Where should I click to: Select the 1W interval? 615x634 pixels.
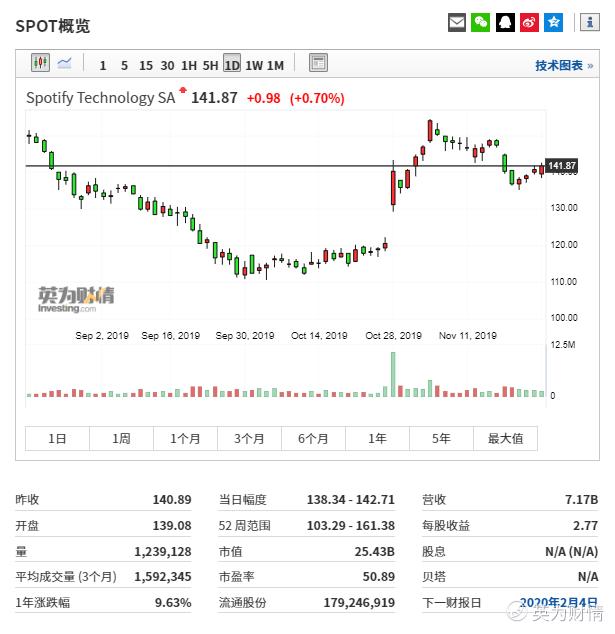tap(254, 66)
